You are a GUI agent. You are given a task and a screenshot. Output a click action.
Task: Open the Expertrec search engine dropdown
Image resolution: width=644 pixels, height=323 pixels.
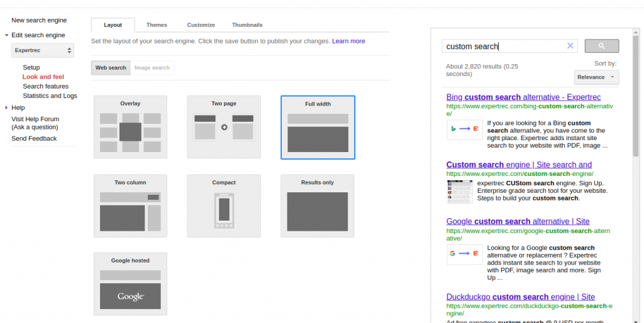(43, 50)
